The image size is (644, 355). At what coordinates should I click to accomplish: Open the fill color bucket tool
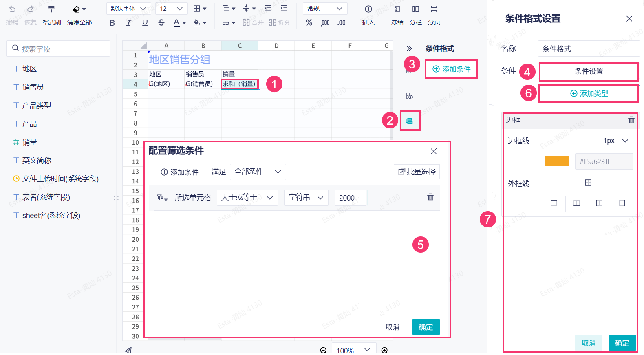click(200, 23)
